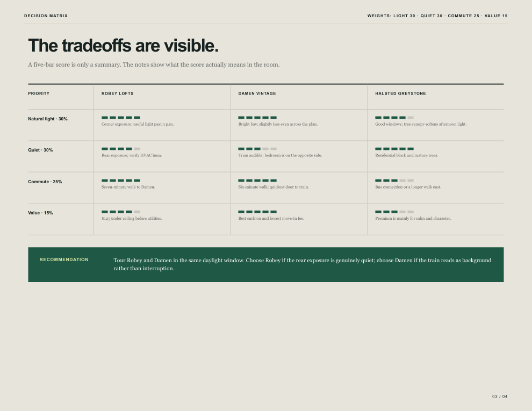
Task: Click Robey Lofts natural light score bar
Action: (x=121, y=118)
